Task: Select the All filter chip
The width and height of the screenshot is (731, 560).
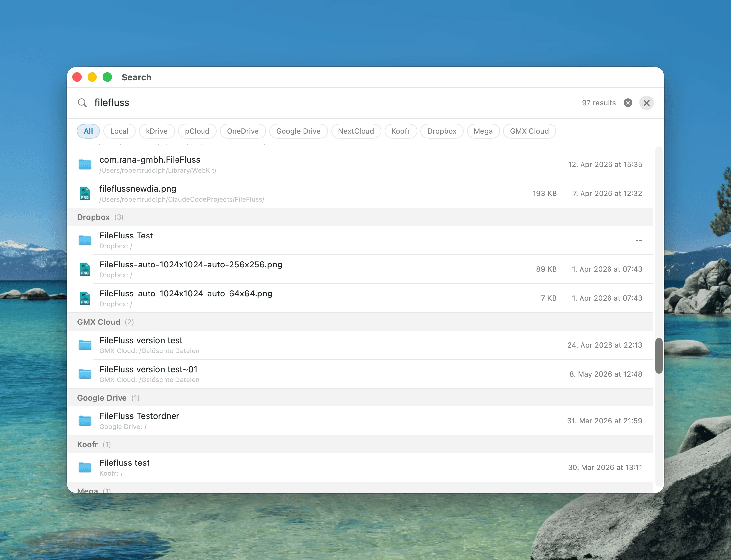Action: coord(88,131)
